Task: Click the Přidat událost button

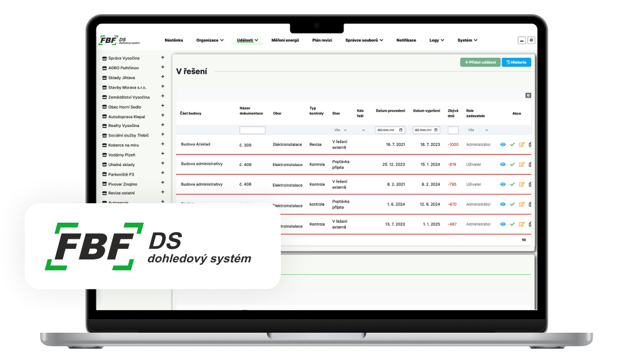Action: tap(480, 62)
